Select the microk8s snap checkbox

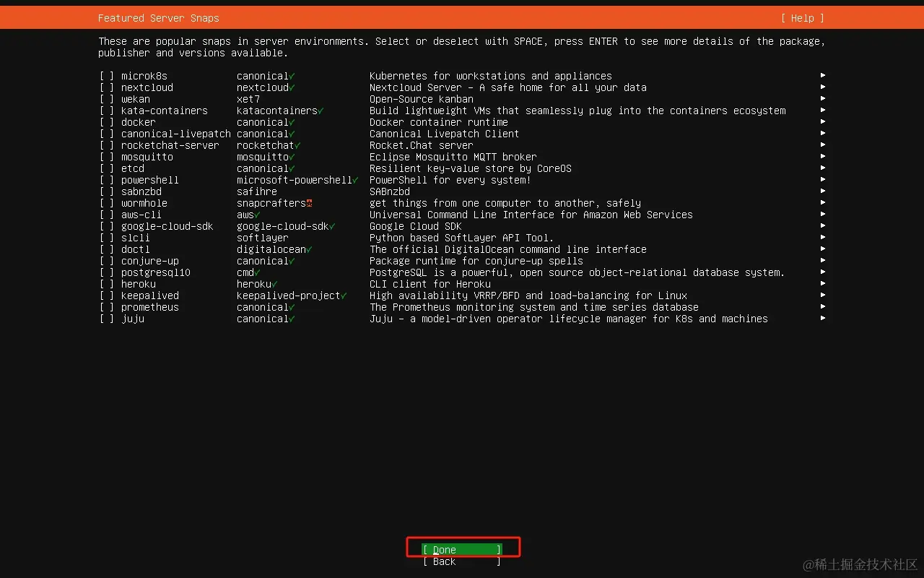107,76
